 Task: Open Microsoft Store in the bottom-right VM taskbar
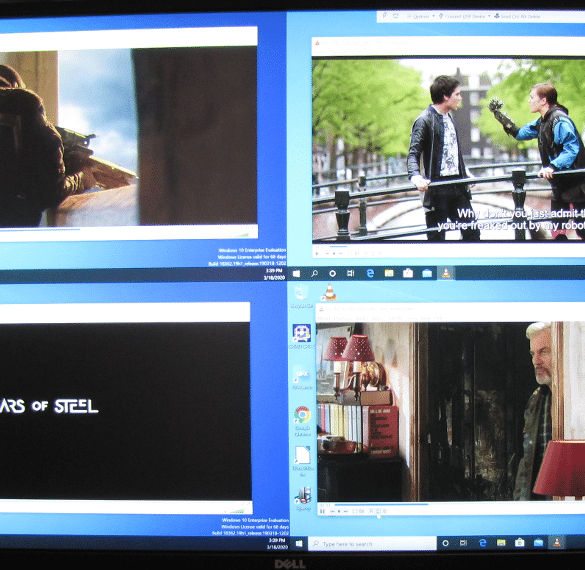[x=520, y=542]
